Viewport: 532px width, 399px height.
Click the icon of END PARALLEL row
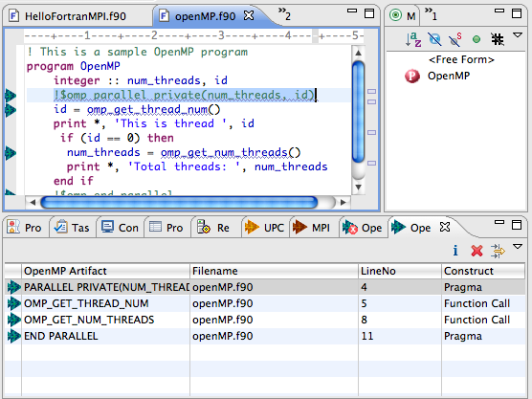[x=14, y=336]
